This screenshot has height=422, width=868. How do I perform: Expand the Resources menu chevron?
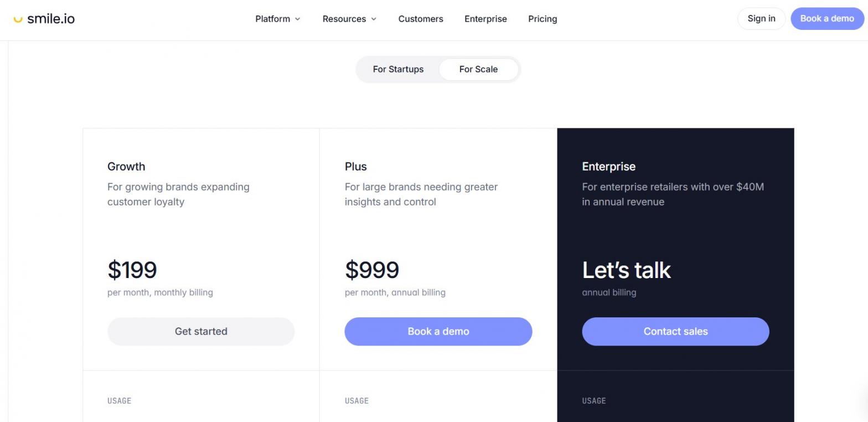point(374,19)
